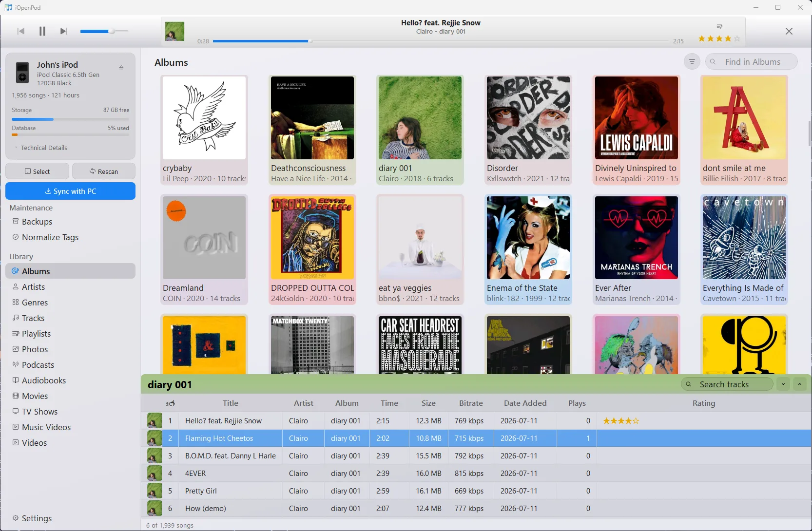The width and height of the screenshot is (812, 531).
Task: Open the Cavetown Everything Is Made album
Action: pyautogui.click(x=744, y=250)
